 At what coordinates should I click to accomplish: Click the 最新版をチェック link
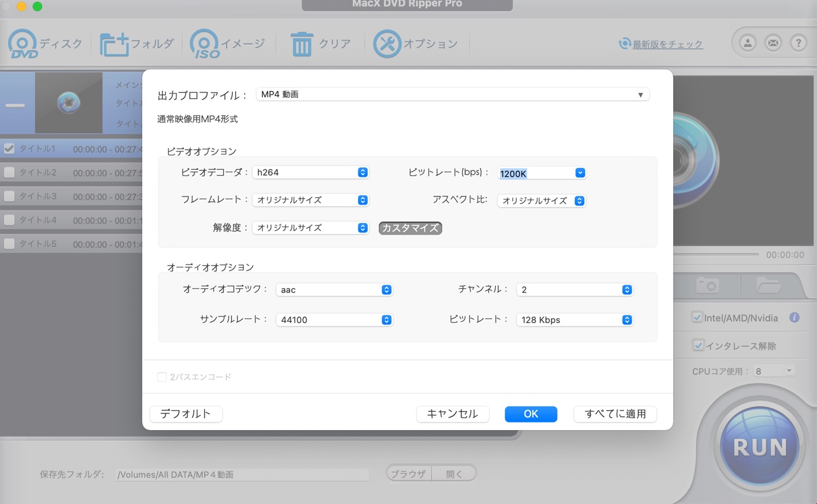coord(668,44)
